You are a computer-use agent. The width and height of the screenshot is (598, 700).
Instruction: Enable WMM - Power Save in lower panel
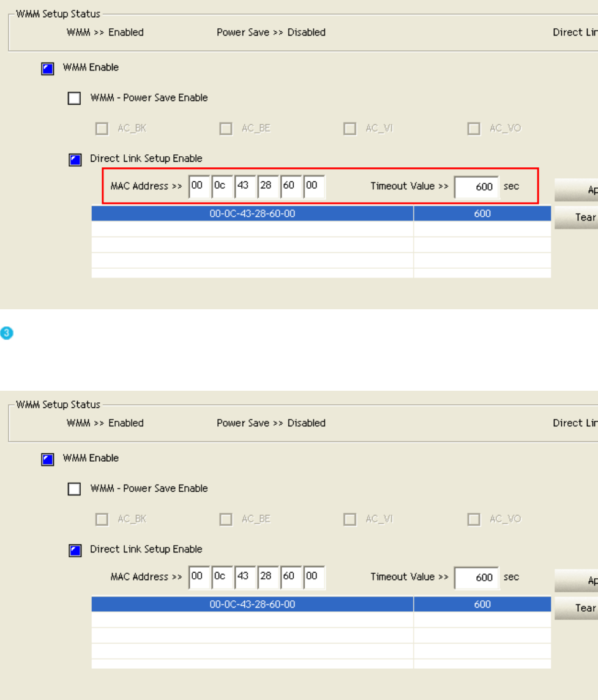click(x=75, y=489)
